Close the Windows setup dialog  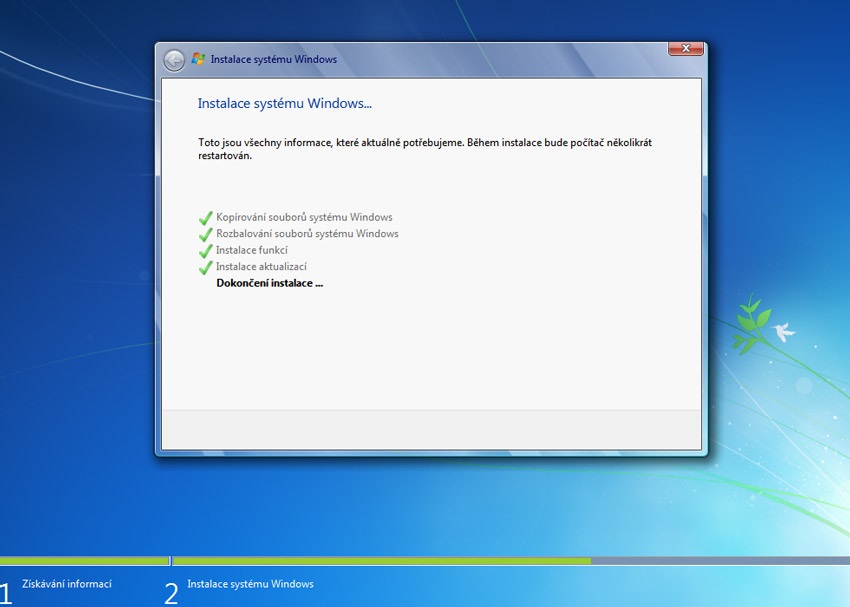coord(686,48)
